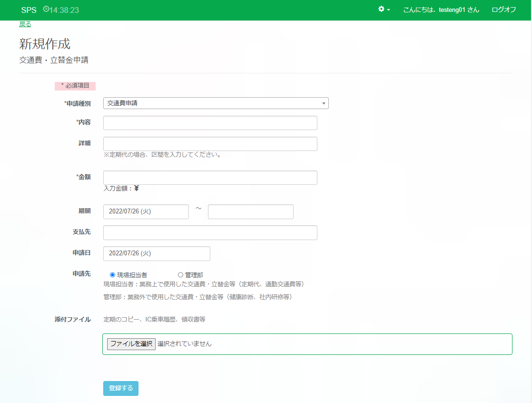Click the 期間 end date field
Image resolution: width=532 pixels, height=403 pixels.
(250, 212)
